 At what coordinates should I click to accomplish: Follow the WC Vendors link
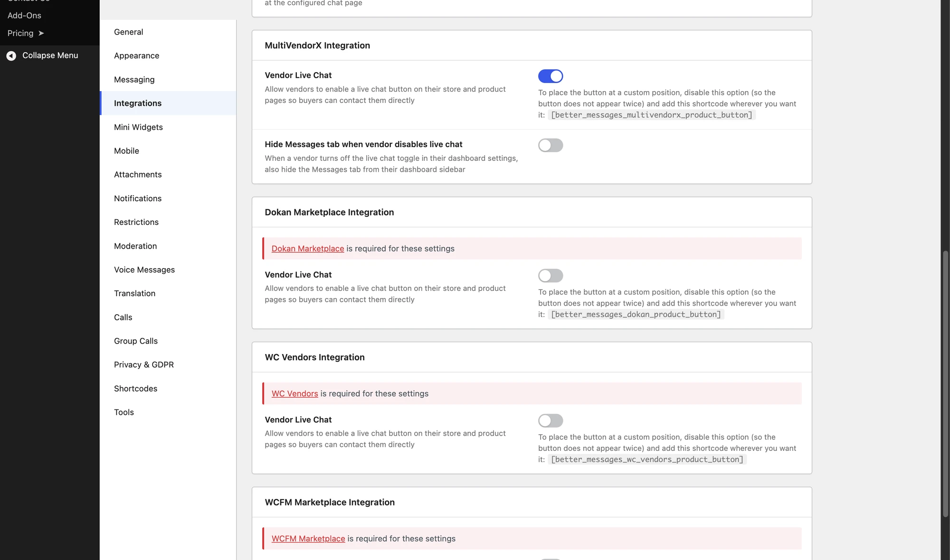tap(295, 393)
